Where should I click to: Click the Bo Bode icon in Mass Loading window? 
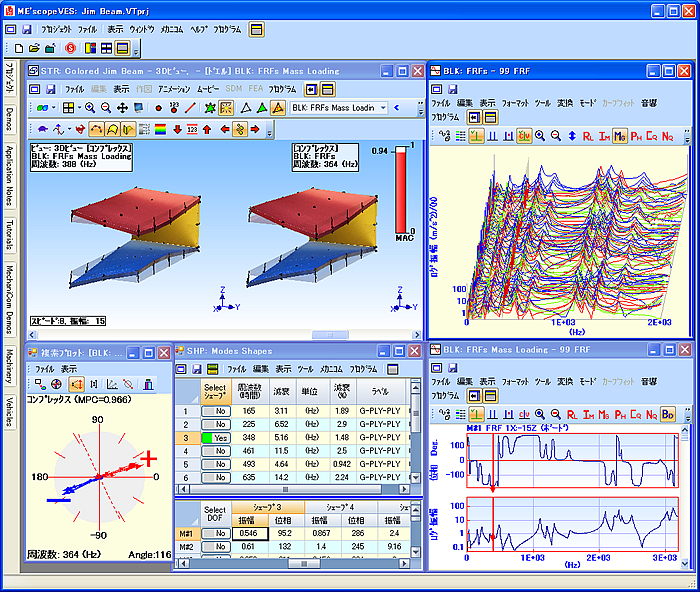point(668,413)
